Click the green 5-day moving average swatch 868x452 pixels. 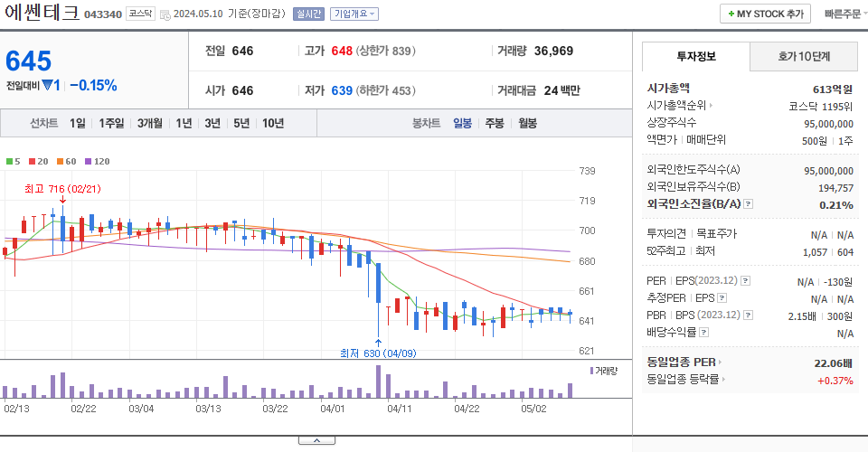[x=9, y=162]
